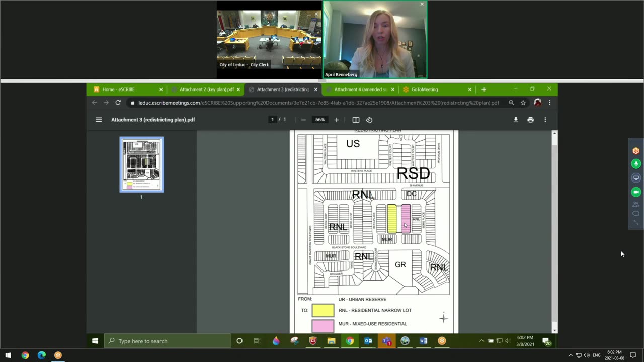
Task: Bookmark this page with the star
Action: coord(523,103)
